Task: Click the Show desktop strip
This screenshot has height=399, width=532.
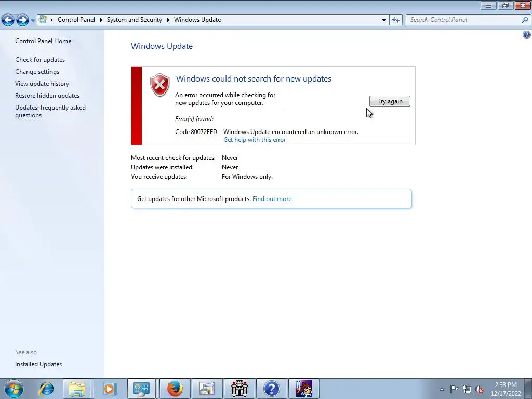Action: coord(528,389)
